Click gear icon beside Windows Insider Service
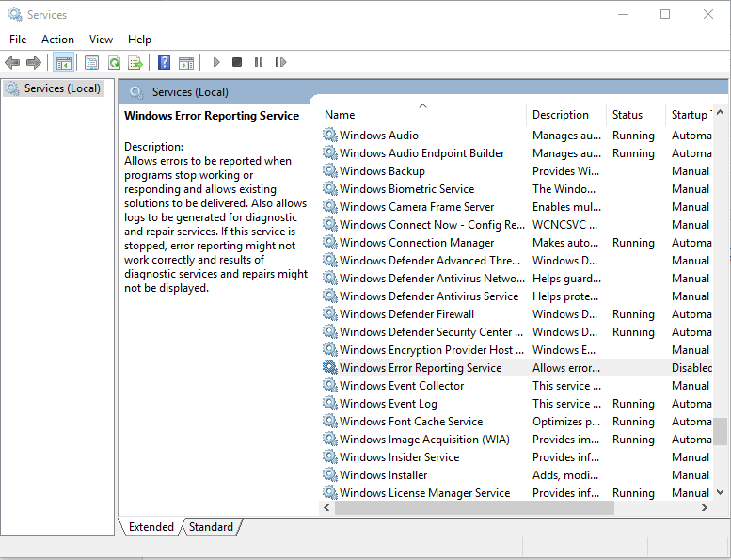 point(330,457)
